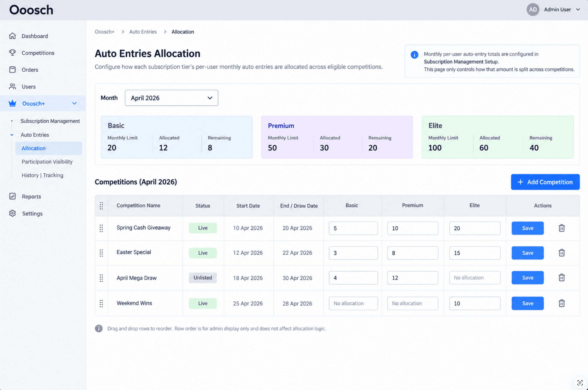Click the Users people icon
Image resolution: width=588 pixels, height=390 pixels.
click(x=12, y=87)
